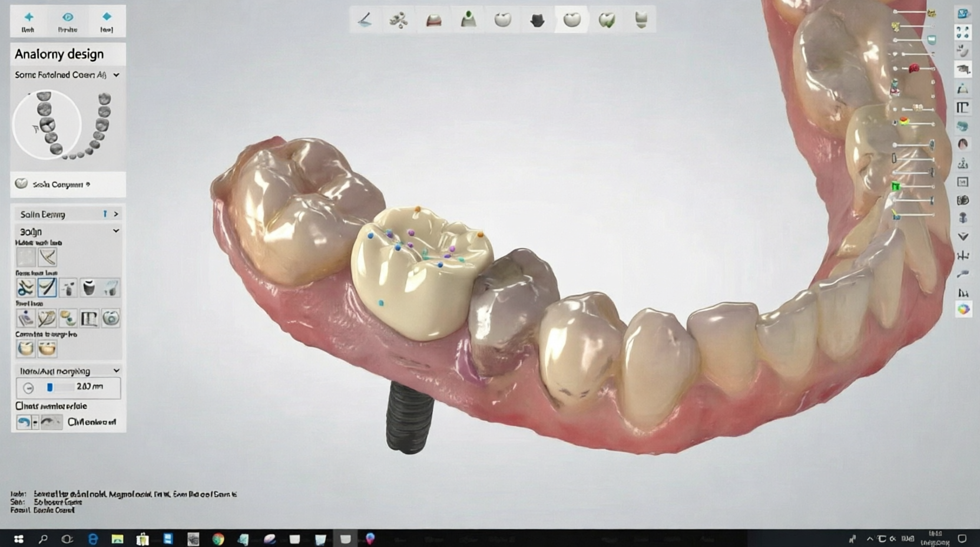Select the spiral icon ending the tool rows
This screenshot has width=980, height=547.
111,318
